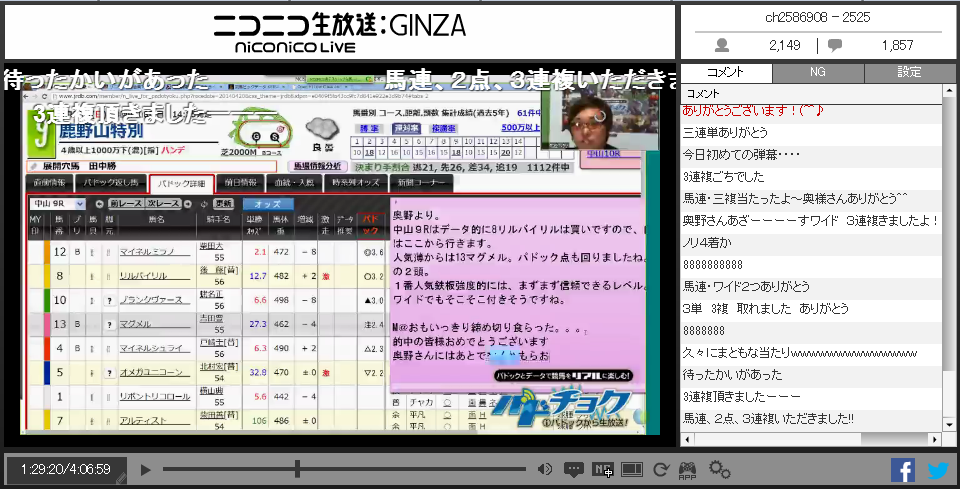Click the cloudy weather icon
This screenshot has height=489, width=960.
[321, 128]
